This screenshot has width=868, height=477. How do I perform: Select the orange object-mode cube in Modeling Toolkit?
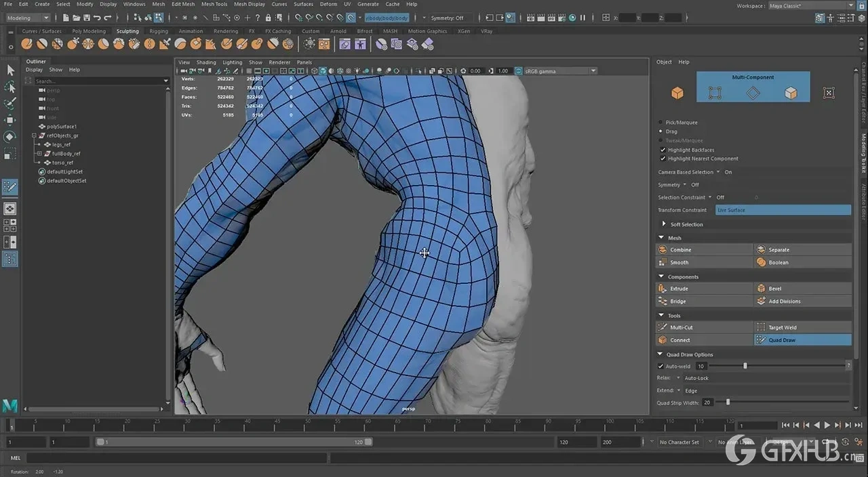click(677, 93)
